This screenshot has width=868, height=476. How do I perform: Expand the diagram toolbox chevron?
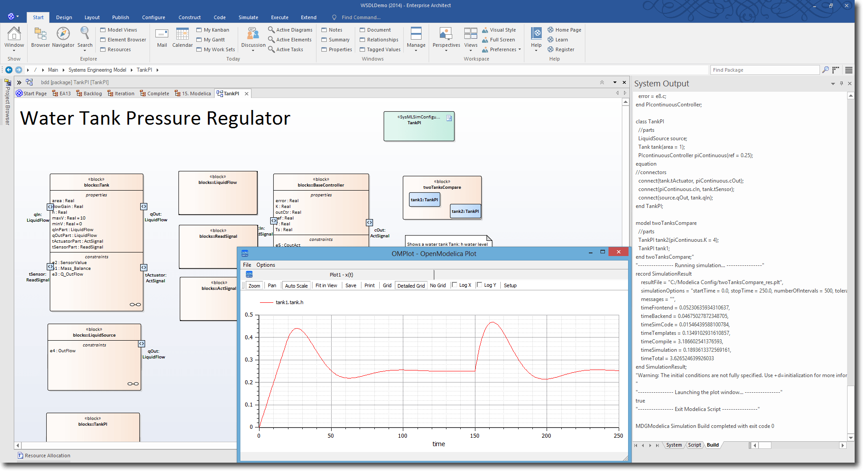pos(19,82)
